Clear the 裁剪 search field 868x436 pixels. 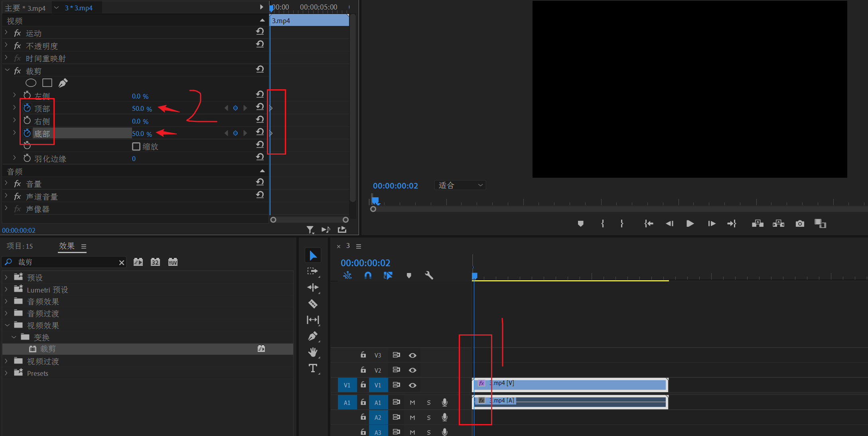122,262
